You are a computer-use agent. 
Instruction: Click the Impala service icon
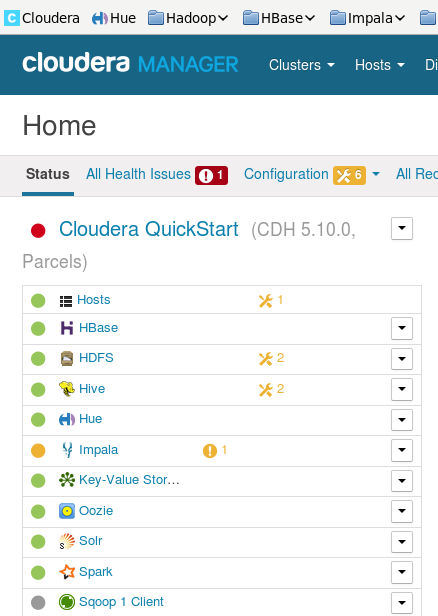[68, 450]
